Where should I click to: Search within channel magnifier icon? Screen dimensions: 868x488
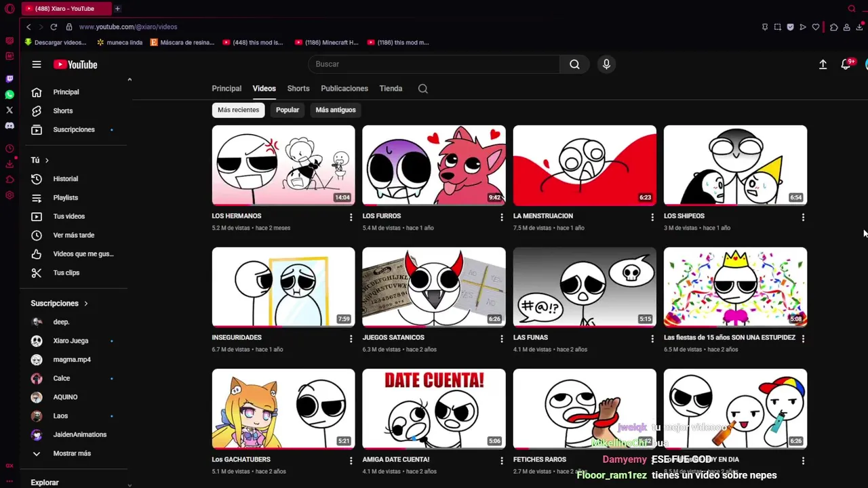[x=422, y=89]
